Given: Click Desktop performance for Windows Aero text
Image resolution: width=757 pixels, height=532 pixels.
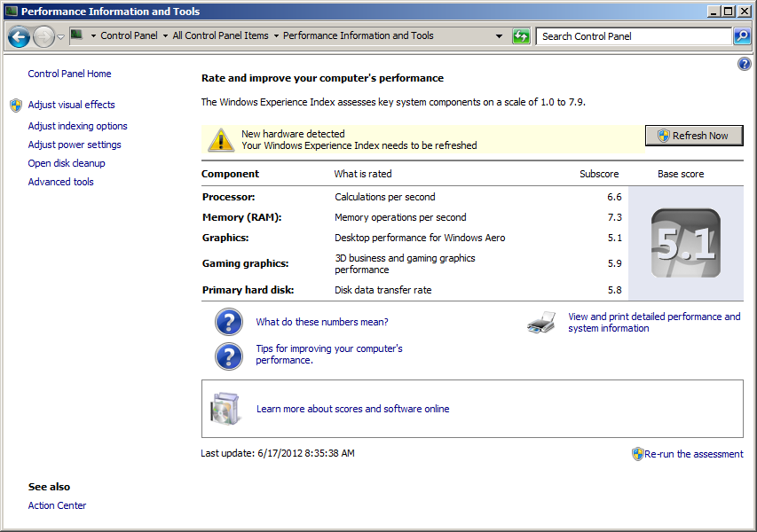Looking at the screenshot, I should [x=420, y=238].
